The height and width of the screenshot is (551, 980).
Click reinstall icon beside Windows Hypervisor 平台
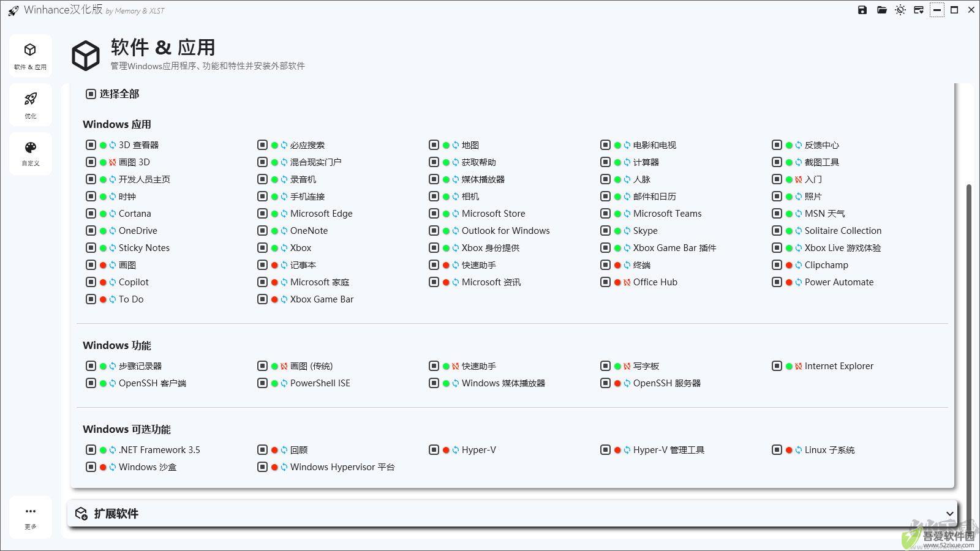coord(284,467)
